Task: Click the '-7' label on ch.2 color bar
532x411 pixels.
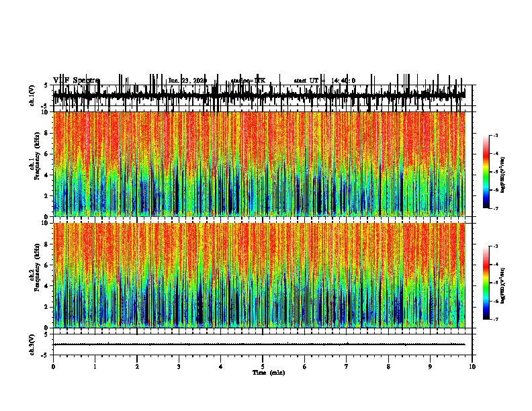Action: [495, 319]
